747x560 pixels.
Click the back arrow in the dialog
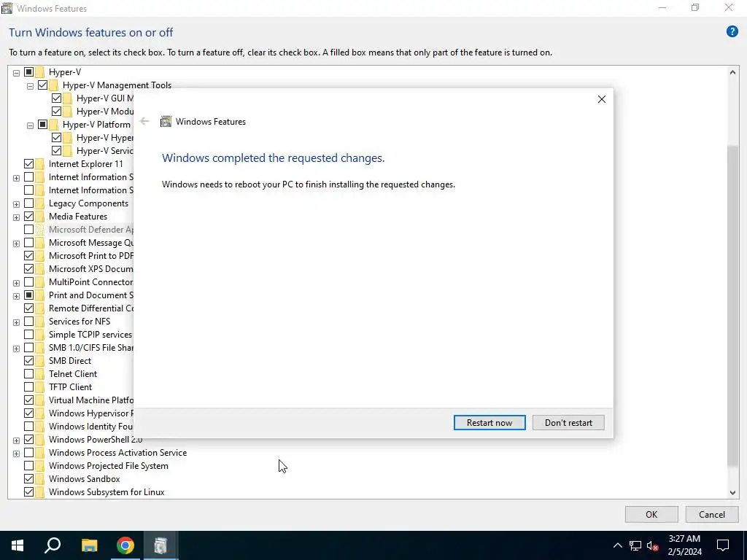(x=144, y=122)
